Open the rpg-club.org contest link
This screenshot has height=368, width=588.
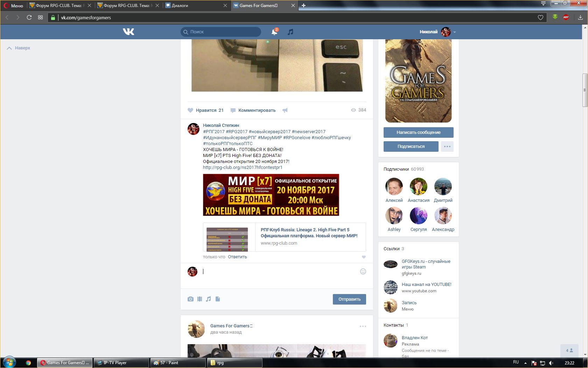(x=243, y=168)
